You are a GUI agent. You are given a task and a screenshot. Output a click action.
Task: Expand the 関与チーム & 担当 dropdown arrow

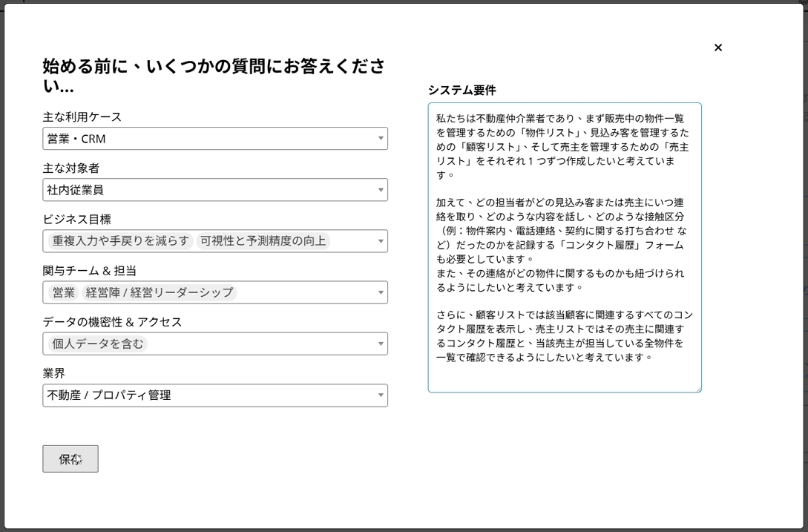[x=380, y=292]
